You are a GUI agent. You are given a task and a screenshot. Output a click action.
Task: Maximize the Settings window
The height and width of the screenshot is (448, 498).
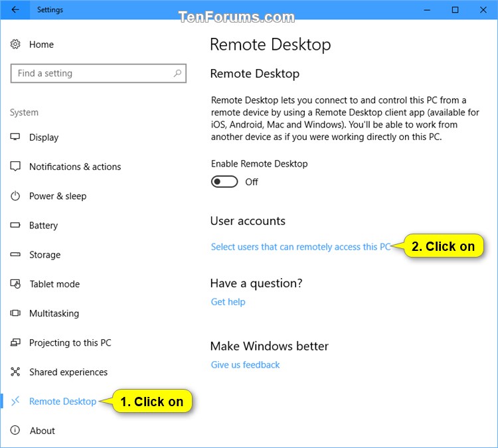pos(455,10)
